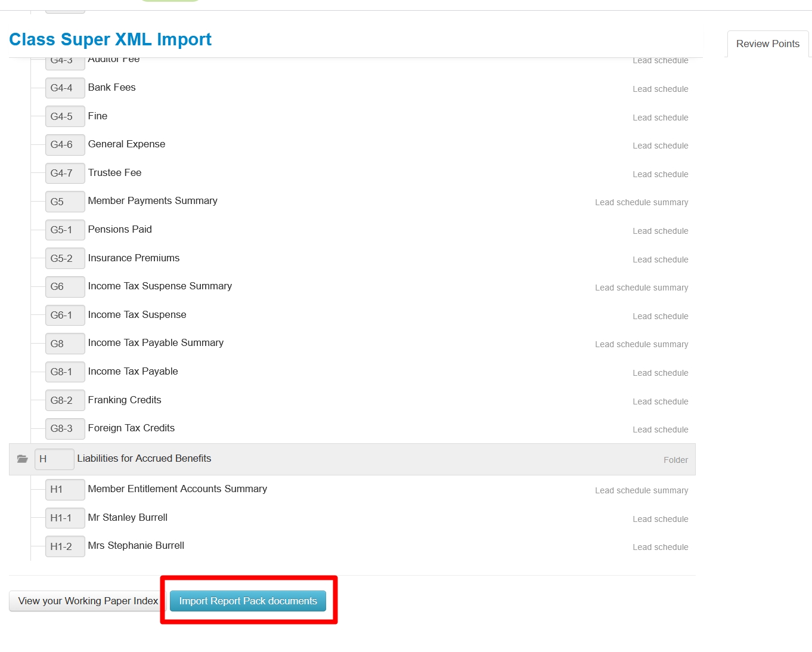Select the G8-3 code box

pyautogui.click(x=65, y=428)
